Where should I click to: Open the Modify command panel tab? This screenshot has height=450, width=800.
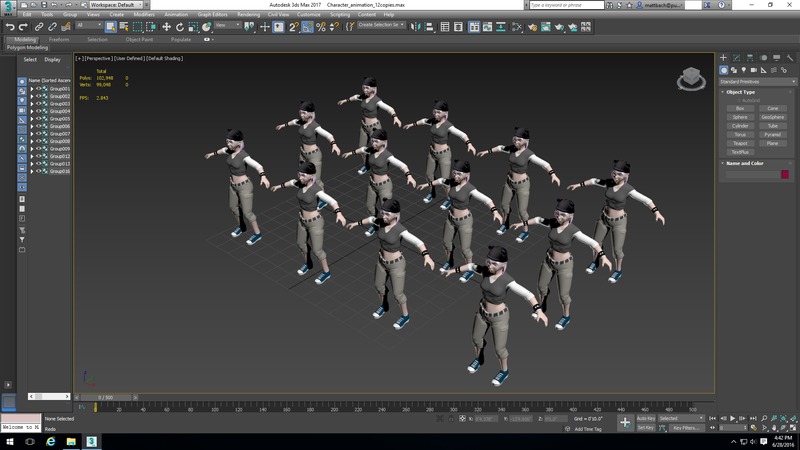tap(737, 58)
